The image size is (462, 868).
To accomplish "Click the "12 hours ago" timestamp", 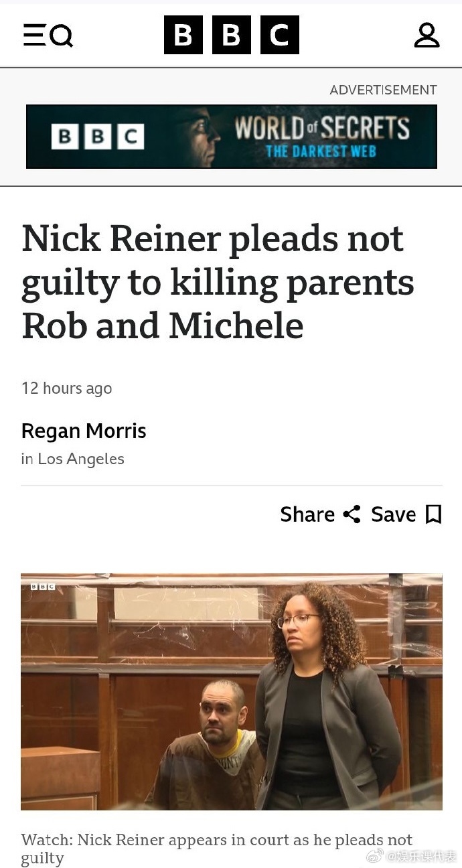I will click(66, 388).
